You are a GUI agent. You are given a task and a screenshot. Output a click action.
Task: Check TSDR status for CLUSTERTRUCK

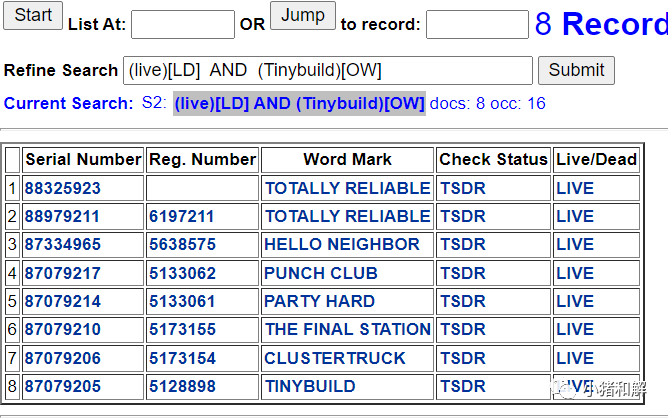pos(463,358)
